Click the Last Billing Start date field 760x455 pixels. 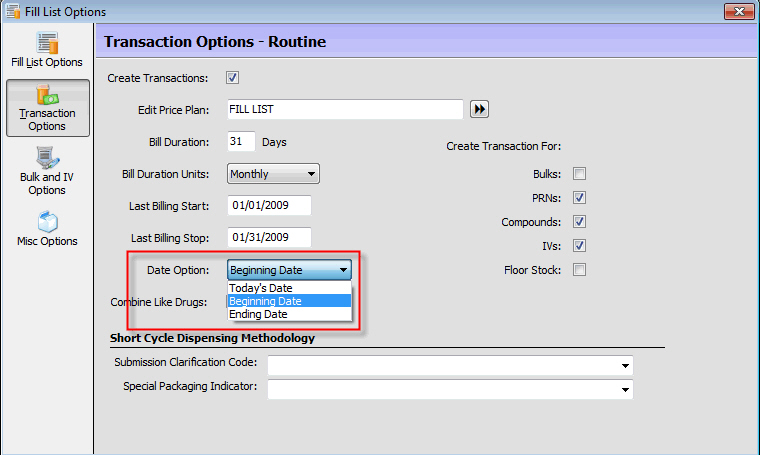click(x=269, y=206)
